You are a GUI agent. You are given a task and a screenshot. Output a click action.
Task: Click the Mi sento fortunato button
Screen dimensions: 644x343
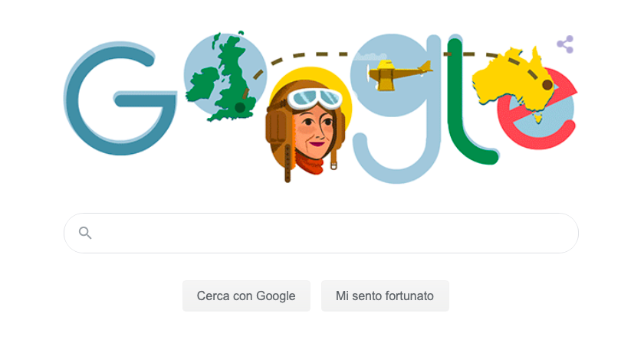tap(385, 296)
